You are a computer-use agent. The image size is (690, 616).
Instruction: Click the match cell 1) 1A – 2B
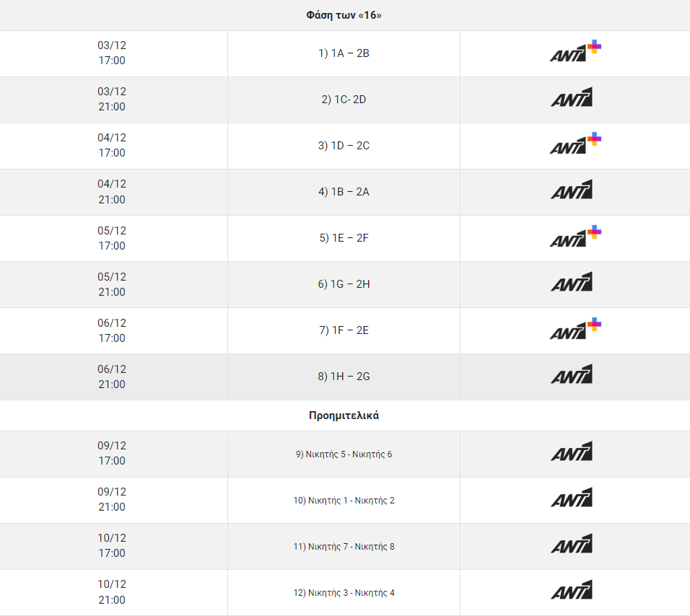pyautogui.click(x=344, y=53)
